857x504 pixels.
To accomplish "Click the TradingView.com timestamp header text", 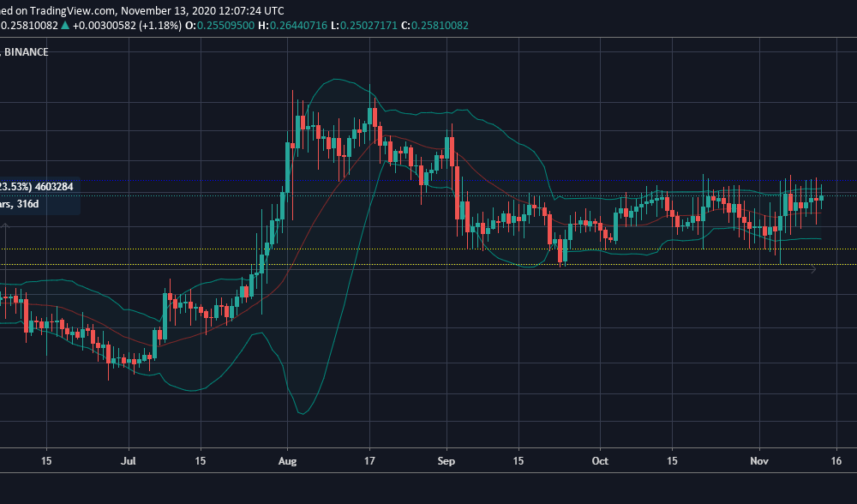I will point(142,10).
